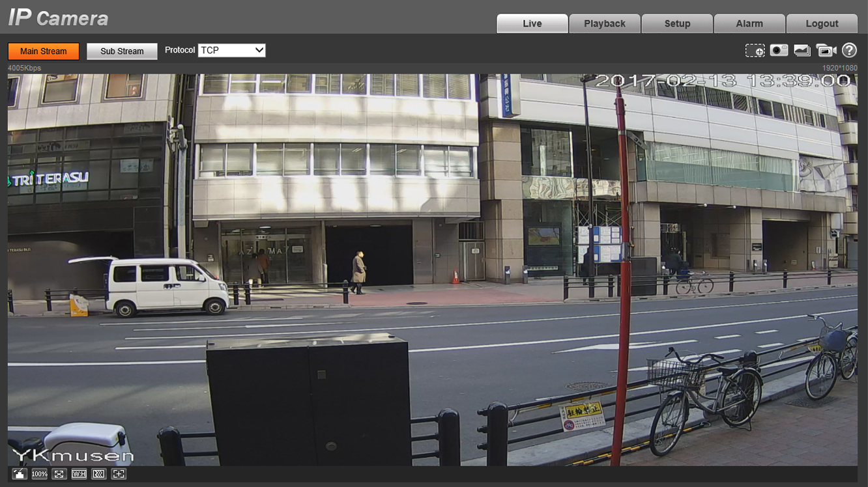Click the triple snapshot stacked-images icon
The image size is (868, 487).
802,51
